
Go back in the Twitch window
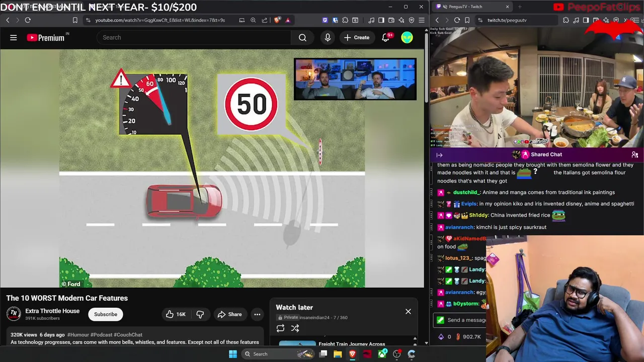437,20
